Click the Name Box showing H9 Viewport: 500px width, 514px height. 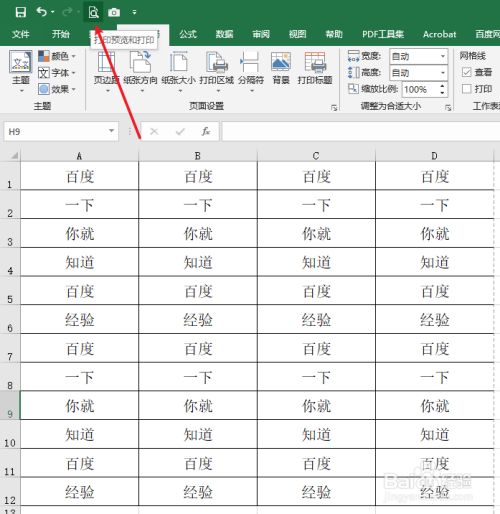coord(55,131)
